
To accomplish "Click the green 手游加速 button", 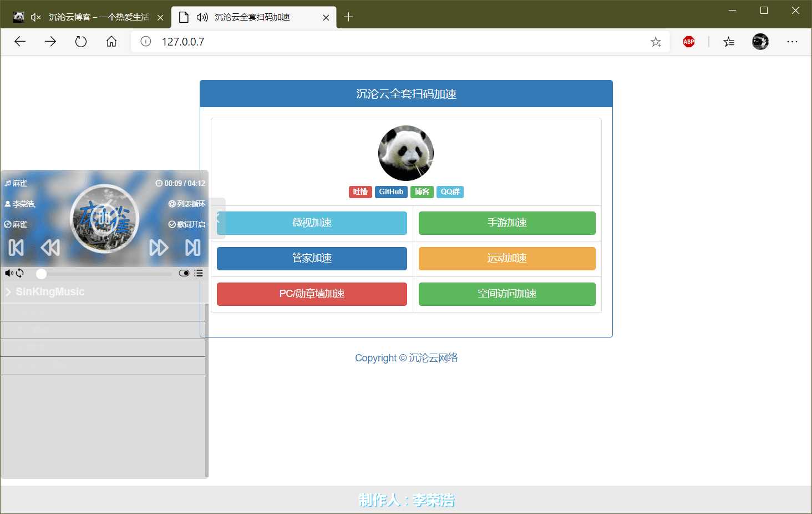I will (x=506, y=223).
